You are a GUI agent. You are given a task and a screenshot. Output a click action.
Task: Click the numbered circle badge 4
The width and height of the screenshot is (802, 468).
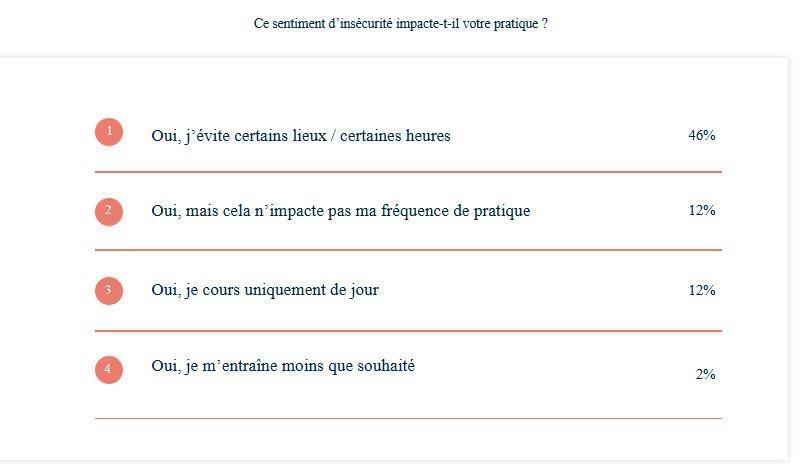pyautogui.click(x=109, y=369)
